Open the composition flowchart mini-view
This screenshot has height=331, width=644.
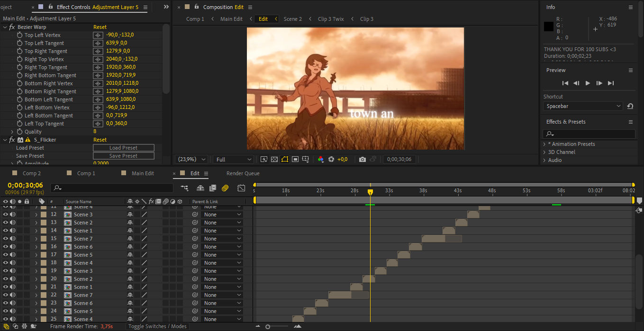coord(184,188)
